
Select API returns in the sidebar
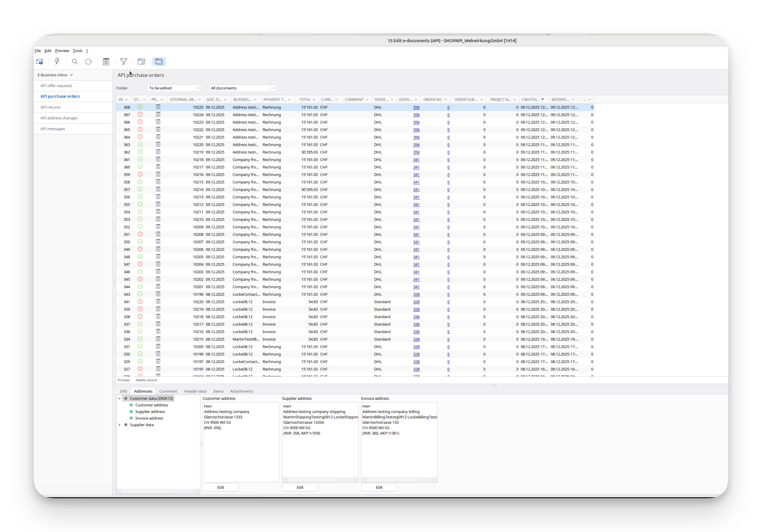(x=51, y=108)
